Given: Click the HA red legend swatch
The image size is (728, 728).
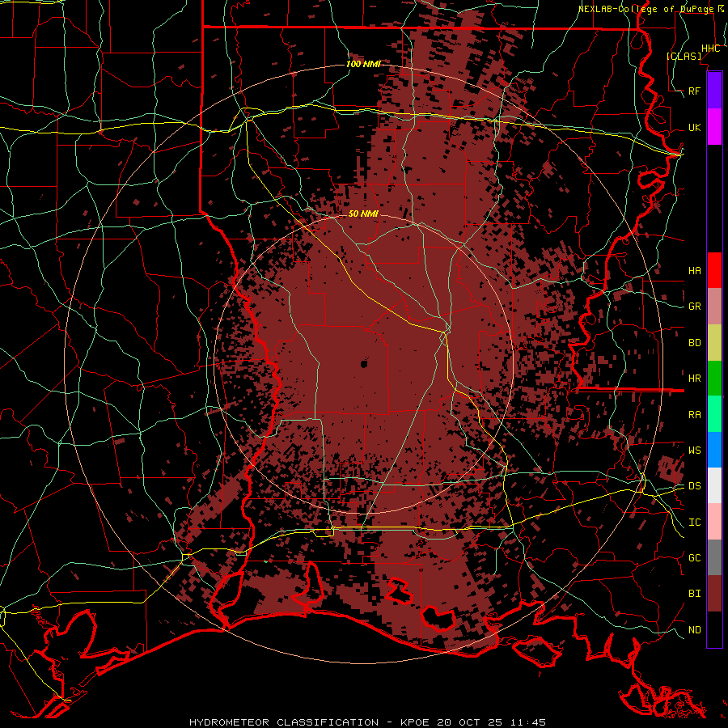Looking at the screenshot, I should tap(714, 270).
